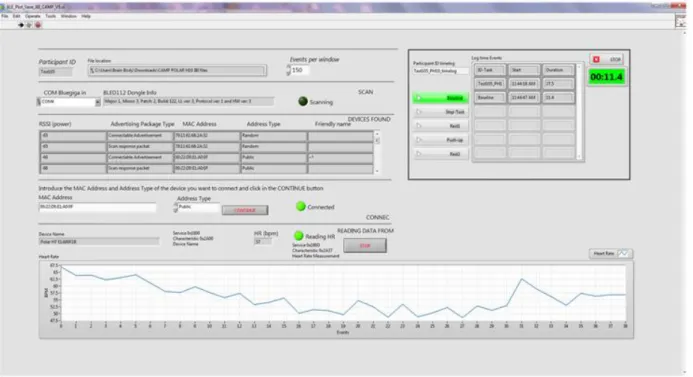Click the Run arrow toolbar icon
The image size is (693, 377).
click(21, 25)
